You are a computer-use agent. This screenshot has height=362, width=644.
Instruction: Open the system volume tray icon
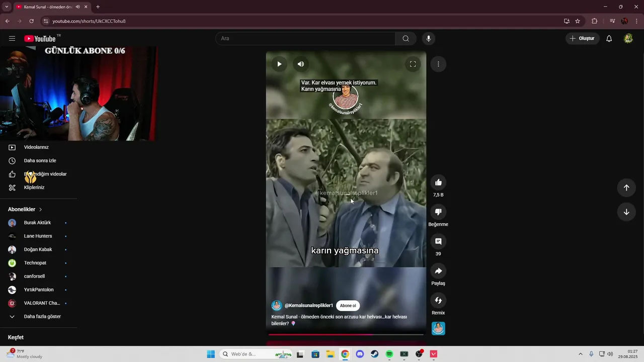610,354
